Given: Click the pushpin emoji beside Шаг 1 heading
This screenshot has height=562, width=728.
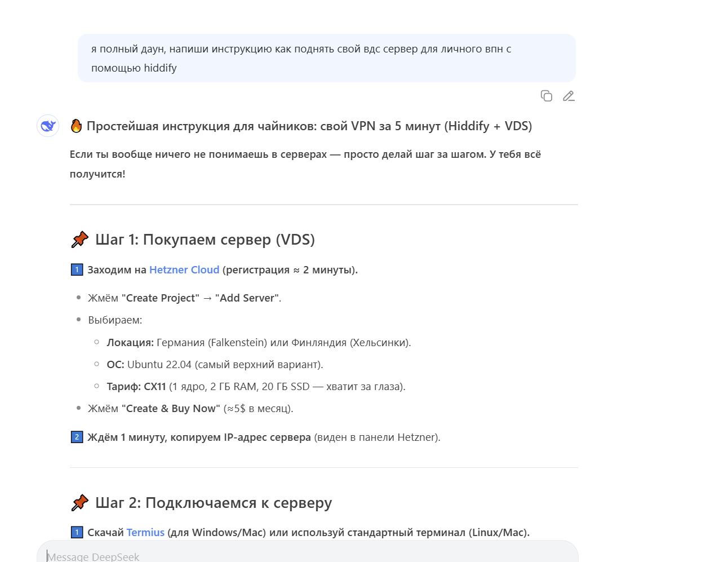Looking at the screenshot, I should (x=80, y=240).
